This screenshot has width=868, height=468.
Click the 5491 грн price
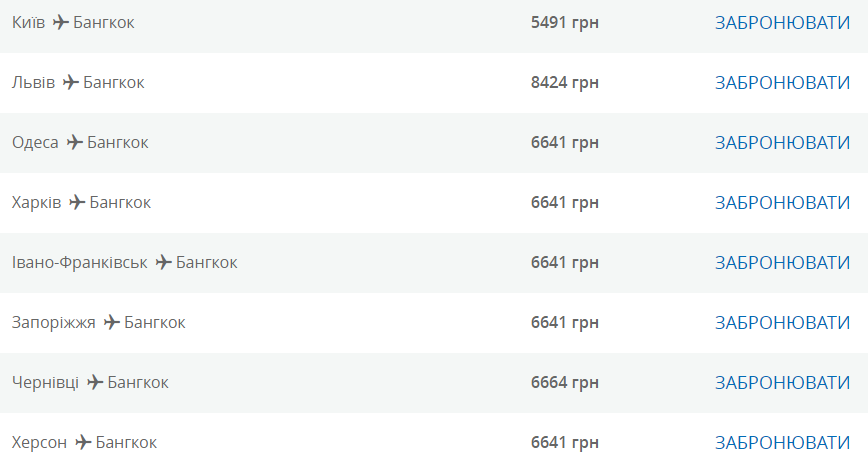pyautogui.click(x=564, y=22)
